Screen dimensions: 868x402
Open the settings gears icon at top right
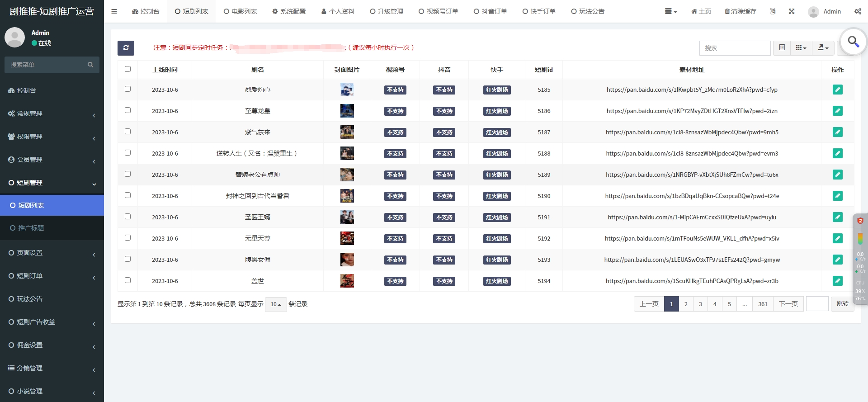[858, 11]
